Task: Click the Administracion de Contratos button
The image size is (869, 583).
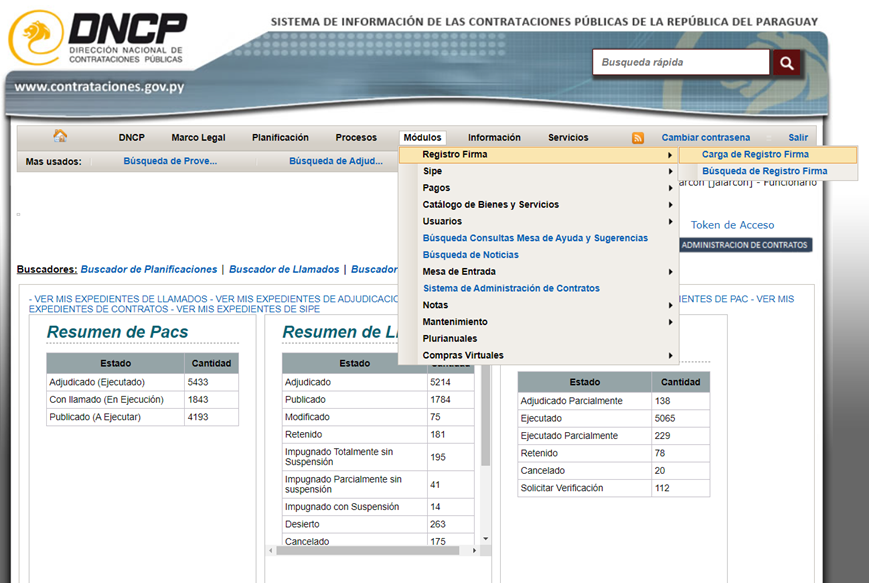Action: (744, 245)
